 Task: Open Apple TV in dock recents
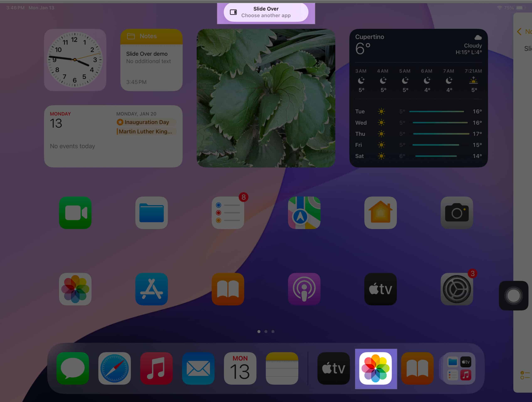(333, 368)
